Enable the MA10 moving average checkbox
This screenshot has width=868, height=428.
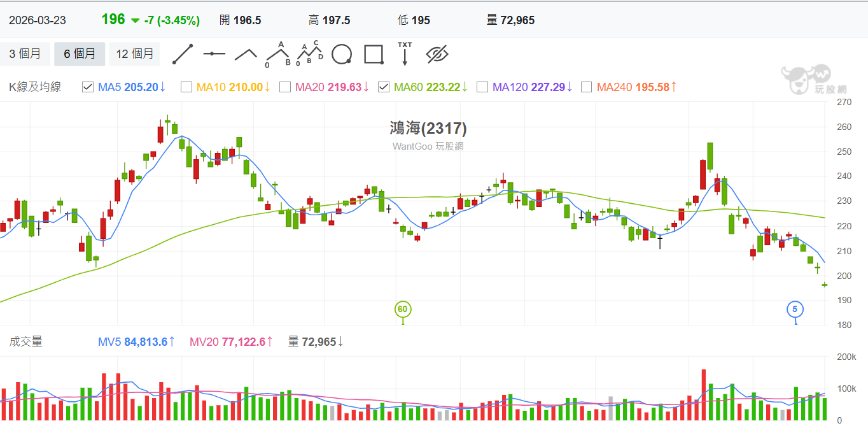(186, 87)
